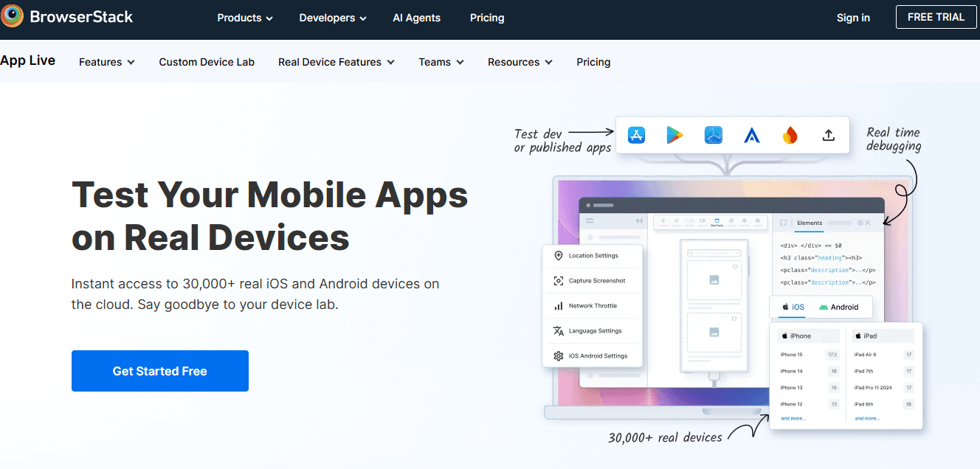
Task: Click the collapse sidebar arrow in mock window
Action: pos(638,221)
